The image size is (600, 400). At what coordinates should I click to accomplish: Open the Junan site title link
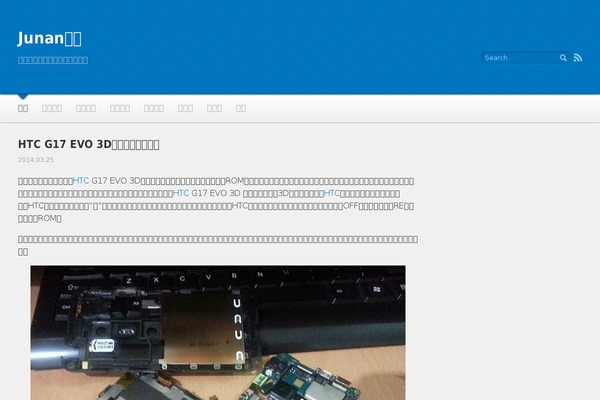[x=49, y=38]
